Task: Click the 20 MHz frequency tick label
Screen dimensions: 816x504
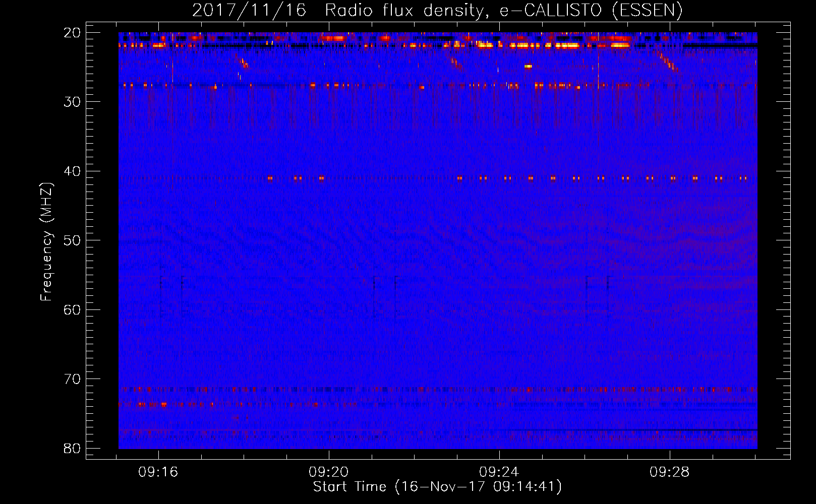Action: [x=72, y=33]
